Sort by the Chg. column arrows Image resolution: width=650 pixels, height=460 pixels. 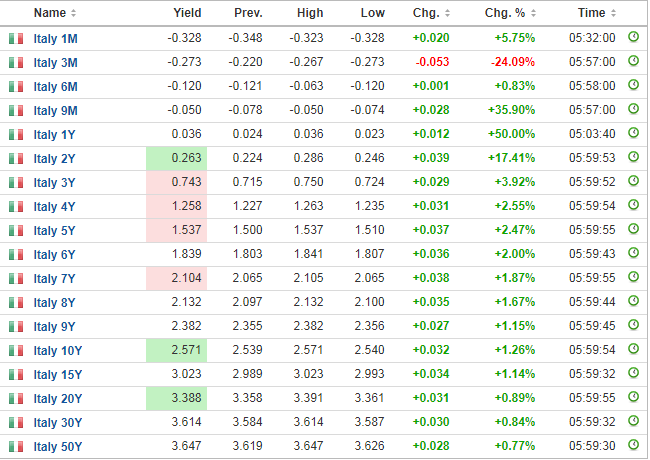[x=447, y=13]
